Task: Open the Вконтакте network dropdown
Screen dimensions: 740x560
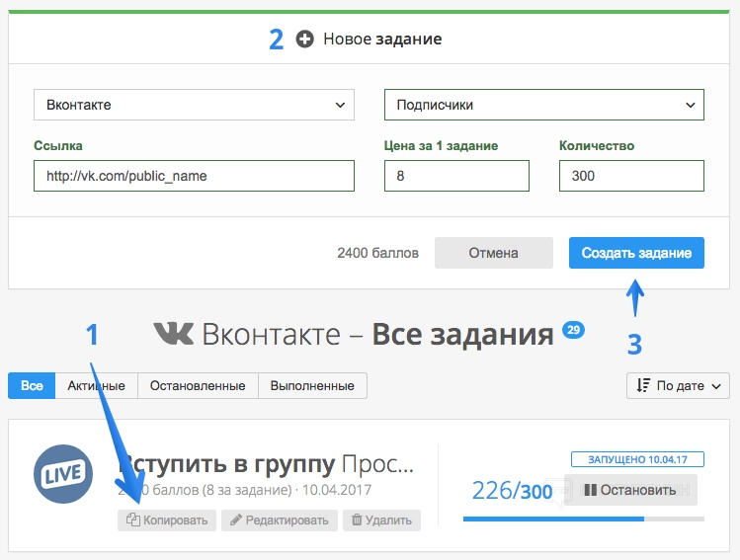Action: point(194,105)
